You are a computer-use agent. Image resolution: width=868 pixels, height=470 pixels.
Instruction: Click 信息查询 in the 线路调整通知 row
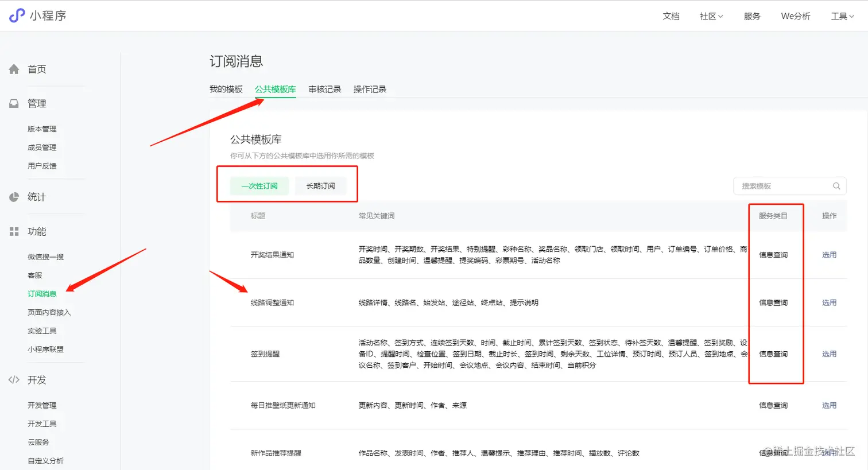point(773,302)
